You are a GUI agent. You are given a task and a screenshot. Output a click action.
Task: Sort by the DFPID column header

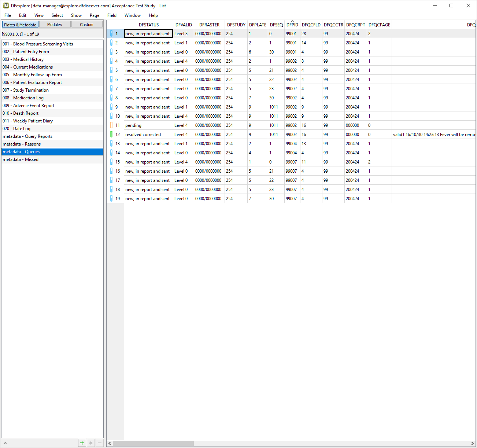point(292,25)
